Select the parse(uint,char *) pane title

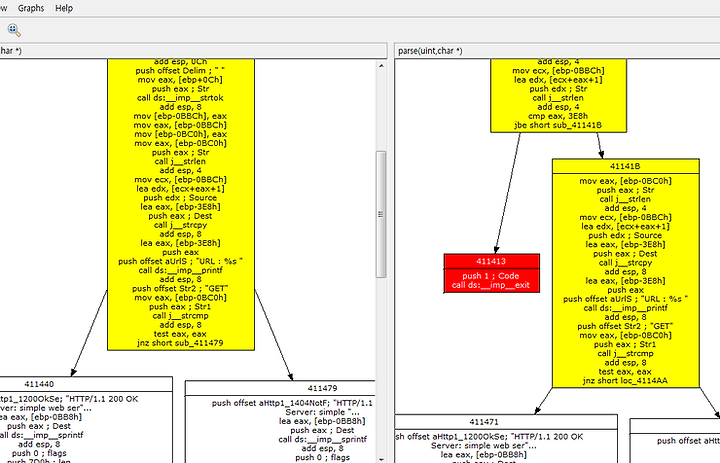(x=430, y=51)
